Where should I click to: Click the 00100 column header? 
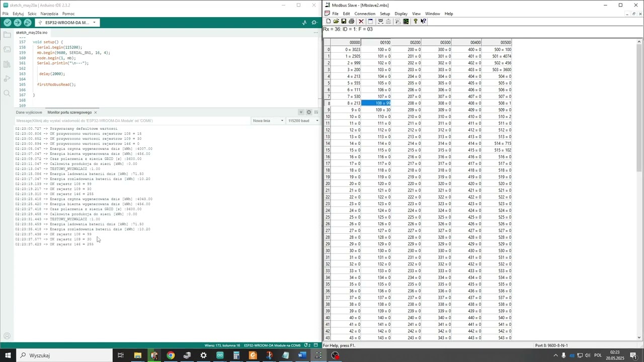(x=376, y=43)
